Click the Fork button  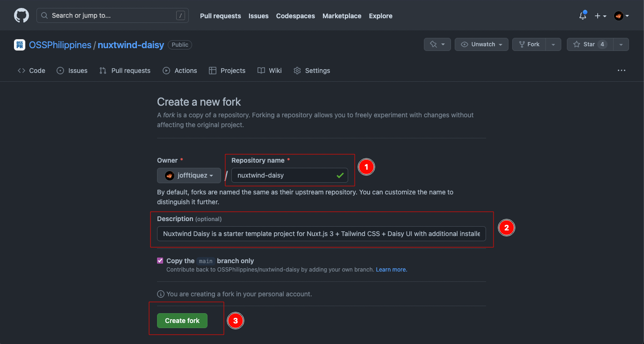[529, 44]
